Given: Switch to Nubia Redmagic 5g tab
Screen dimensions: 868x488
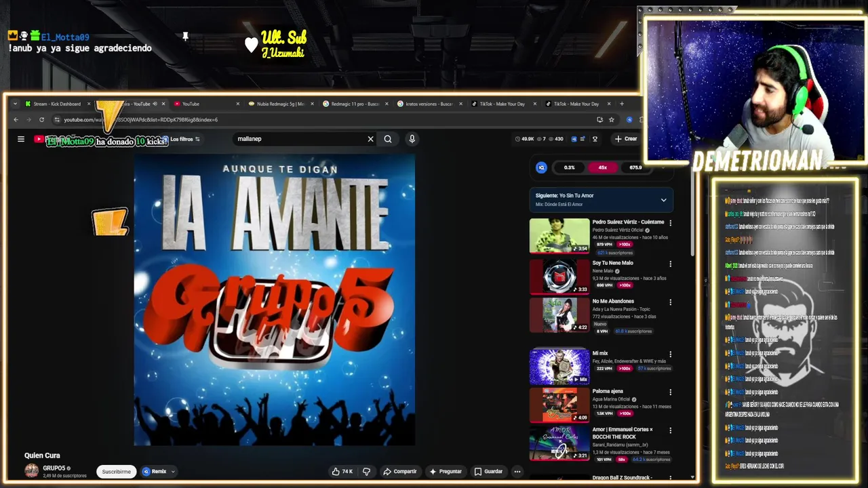Looking at the screenshot, I should (280, 104).
